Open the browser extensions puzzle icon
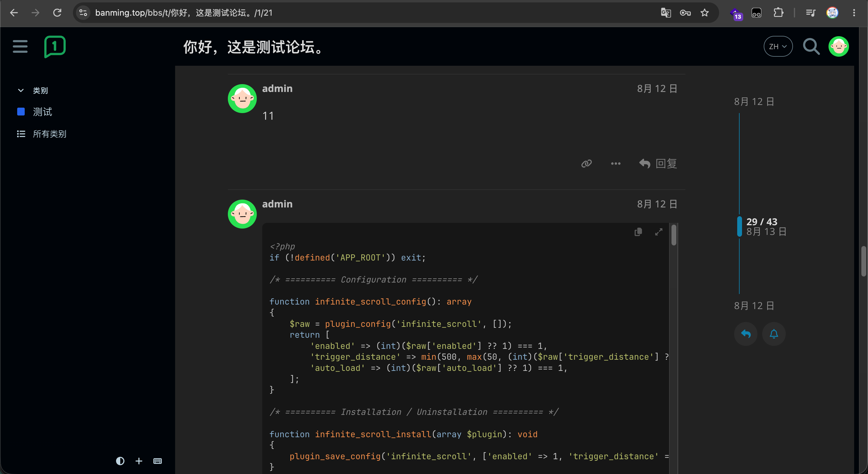The width and height of the screenshot is (868, 474). 778,13
